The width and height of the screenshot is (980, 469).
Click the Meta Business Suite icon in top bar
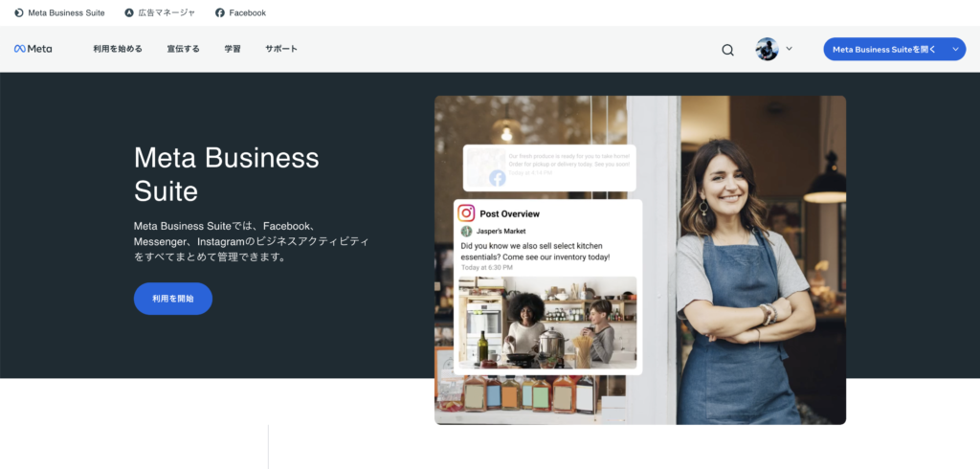(x=19, y=13)
